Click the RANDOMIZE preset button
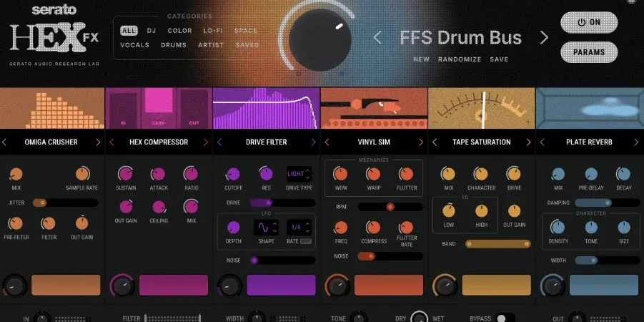This screenshot has width=644, height=322. [x=460, y=59]
